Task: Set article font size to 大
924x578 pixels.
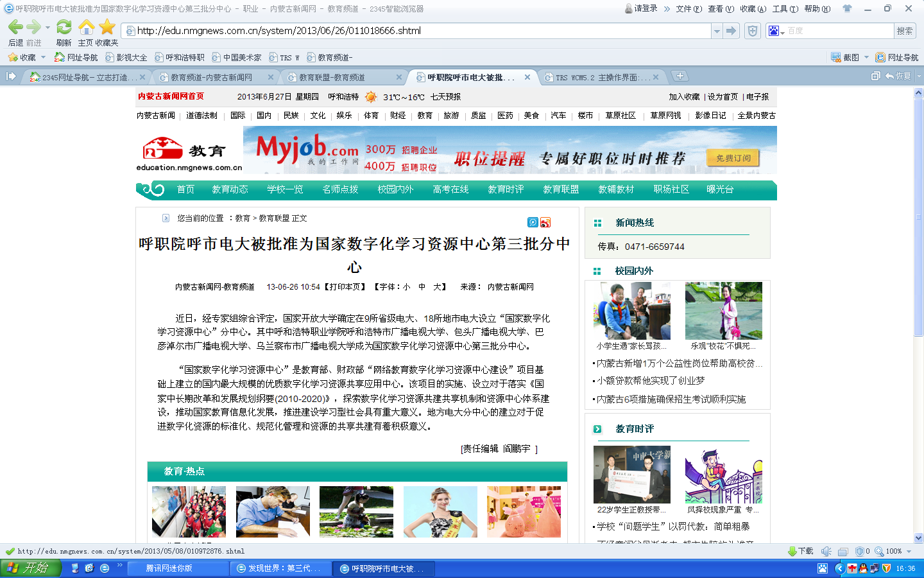Action: 437,287
